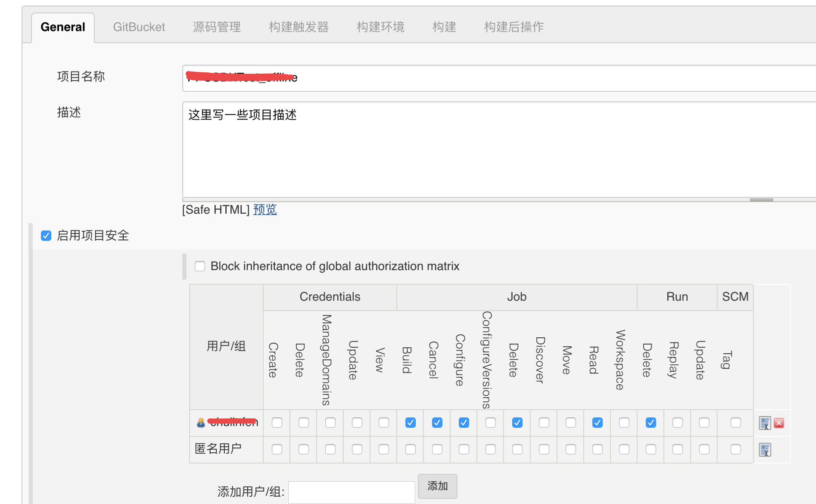Screen dimensions: 816x504
Task: Switch to the GitBucket tab
Action: coord(139,27)
